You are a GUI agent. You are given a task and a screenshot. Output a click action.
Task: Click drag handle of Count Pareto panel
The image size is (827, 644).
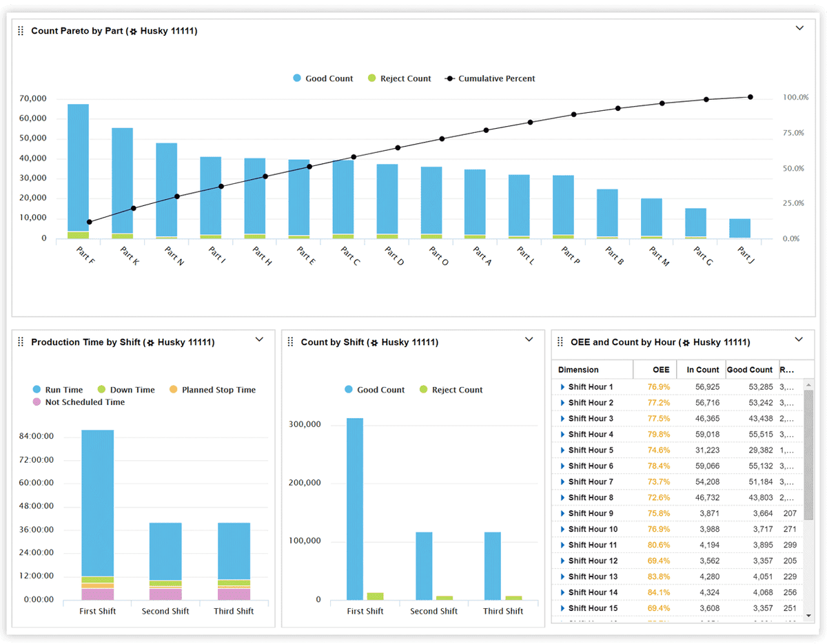tap(21, 31)
